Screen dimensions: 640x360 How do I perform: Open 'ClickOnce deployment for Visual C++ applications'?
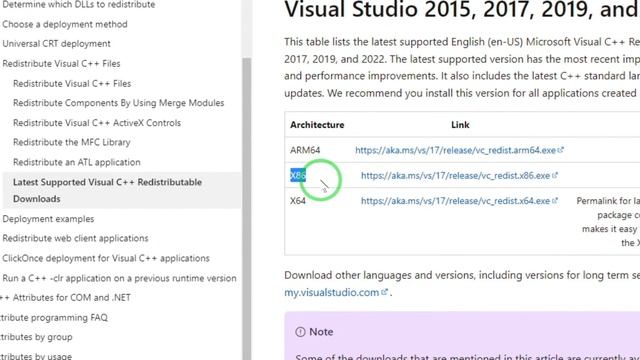(106, 258)
